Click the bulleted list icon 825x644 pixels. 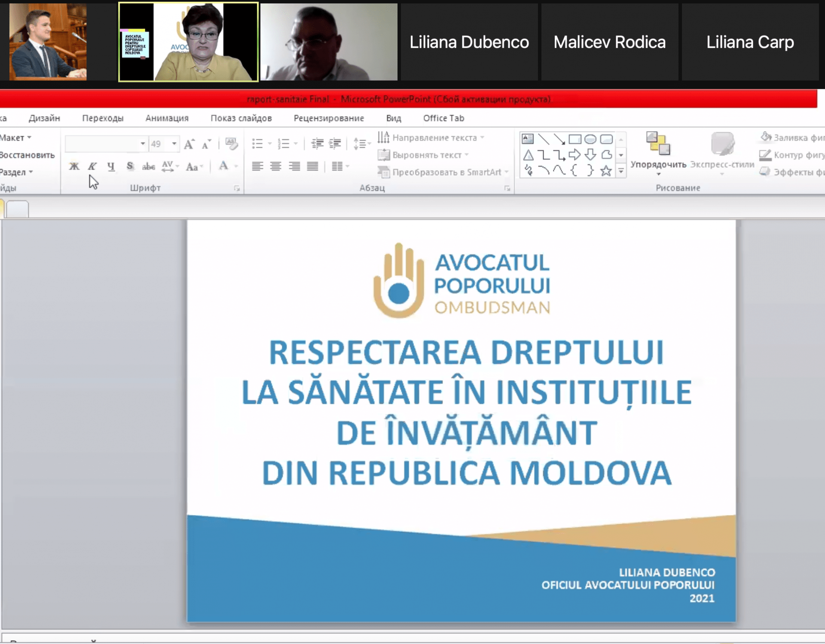tap(257, 143)
